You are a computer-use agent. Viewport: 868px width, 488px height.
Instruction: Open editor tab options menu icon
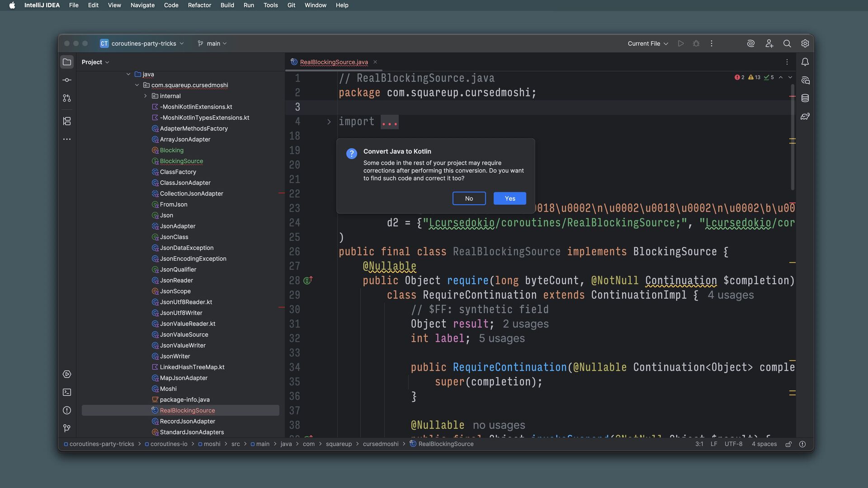click(787, 62)
